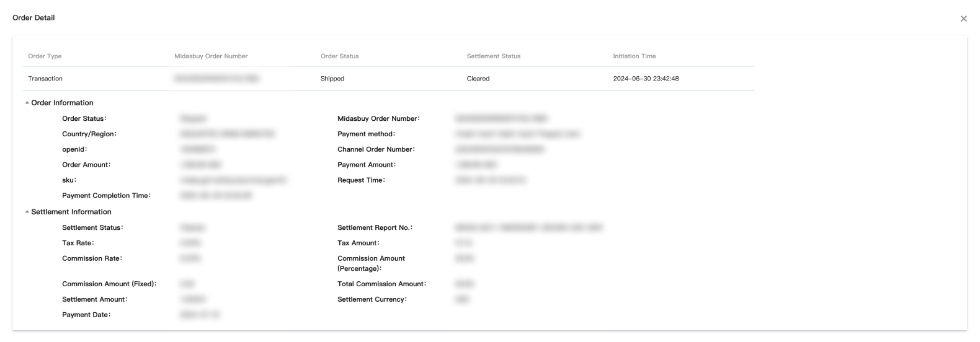Click the Payment Completion Time label

coord(106,196)
